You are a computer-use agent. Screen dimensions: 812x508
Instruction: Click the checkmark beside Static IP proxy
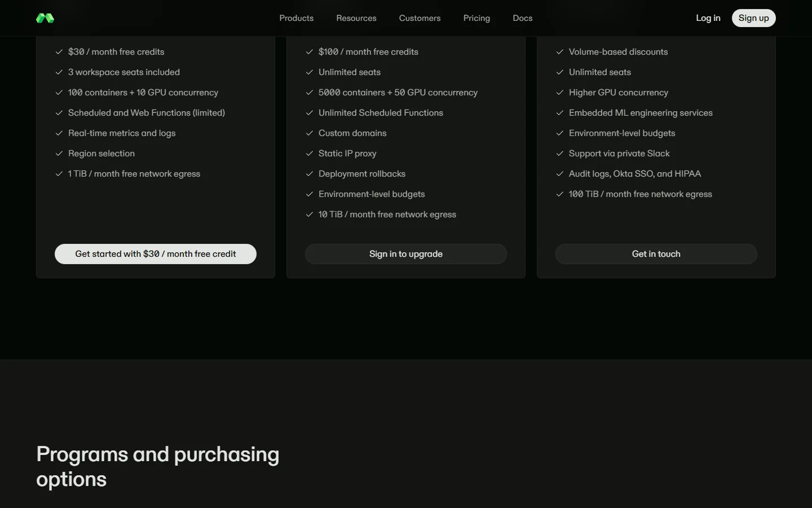click(309, 154)
